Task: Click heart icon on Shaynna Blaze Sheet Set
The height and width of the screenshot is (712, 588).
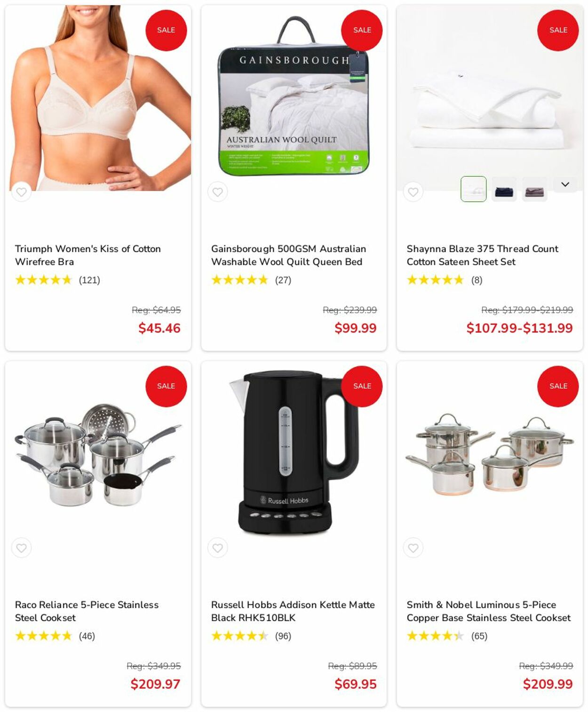Action: click(413, 192)
